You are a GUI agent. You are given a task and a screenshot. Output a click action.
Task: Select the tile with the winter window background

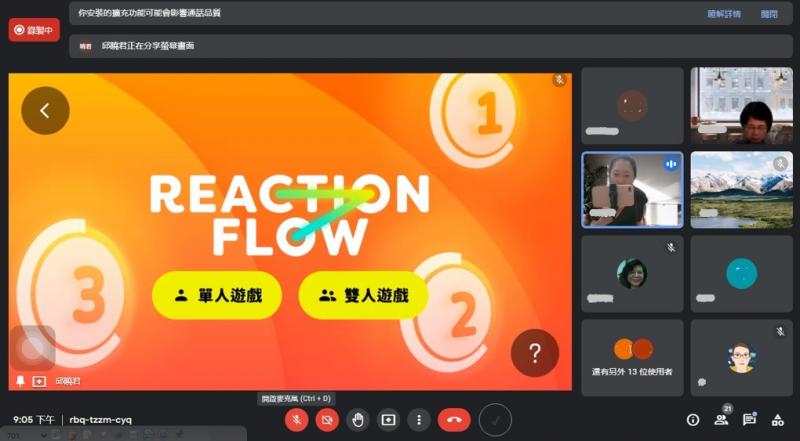coord(742,106)
